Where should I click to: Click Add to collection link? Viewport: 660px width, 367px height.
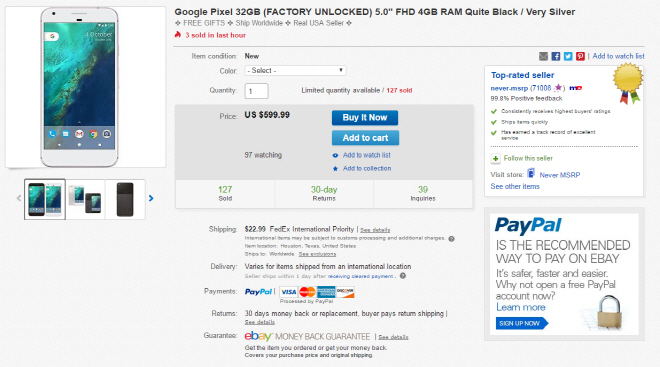point(367,168)
